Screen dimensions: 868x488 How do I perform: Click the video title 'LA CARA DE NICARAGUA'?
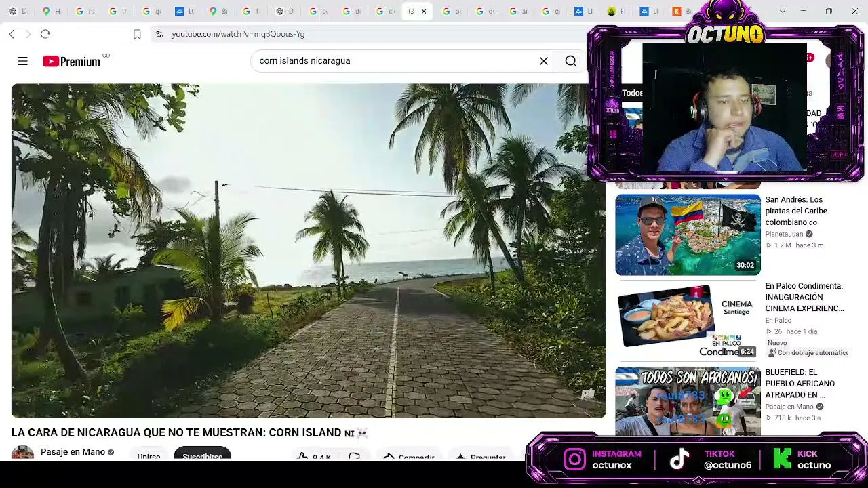coord(177,432)
